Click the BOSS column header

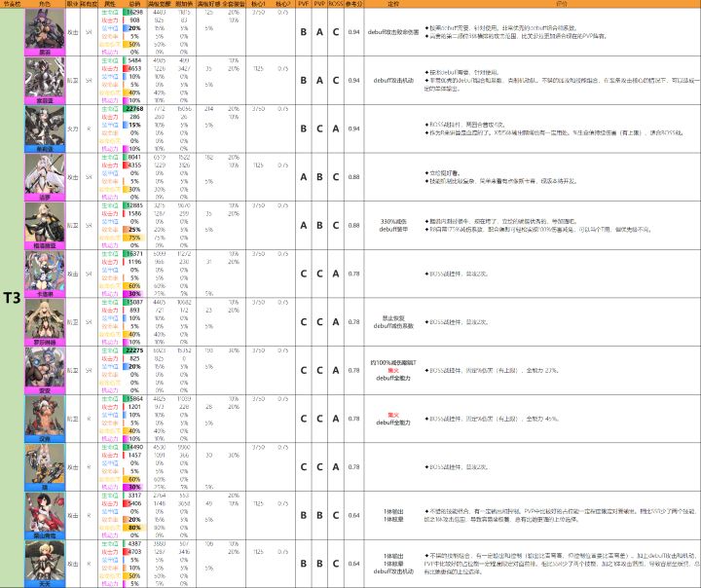click(x=335, y=4)
